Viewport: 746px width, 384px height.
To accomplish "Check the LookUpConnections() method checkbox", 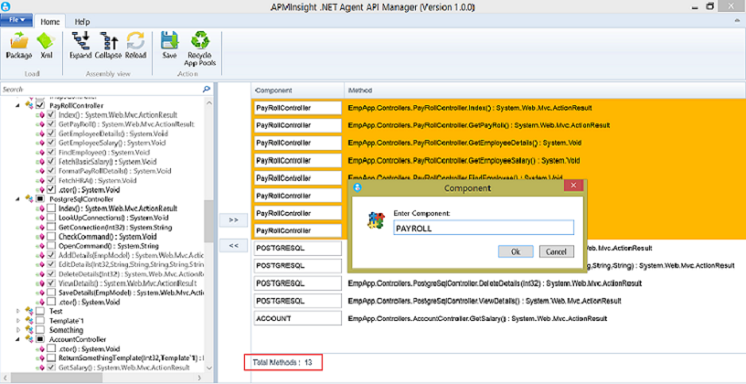I will pos(51,217).
